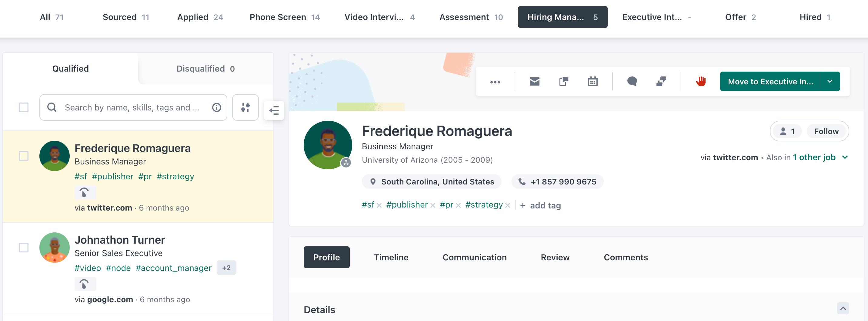The image size is (868, 321).
Task: Collapse the Details section
Action: coord(843,308)
